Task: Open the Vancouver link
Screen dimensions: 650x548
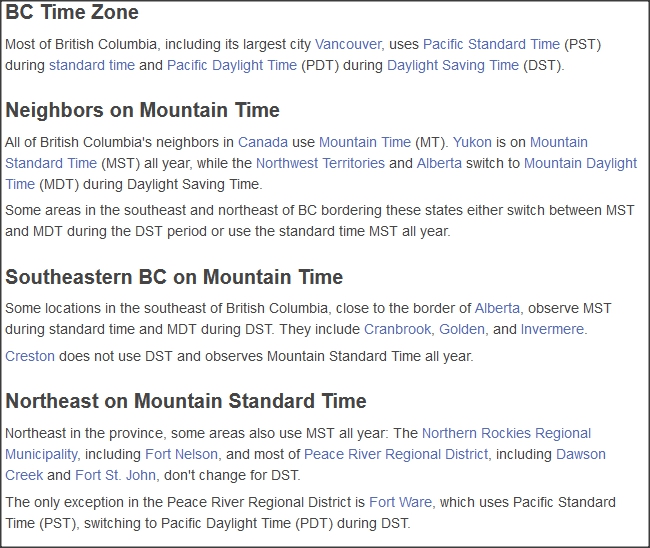Action: 348,44
